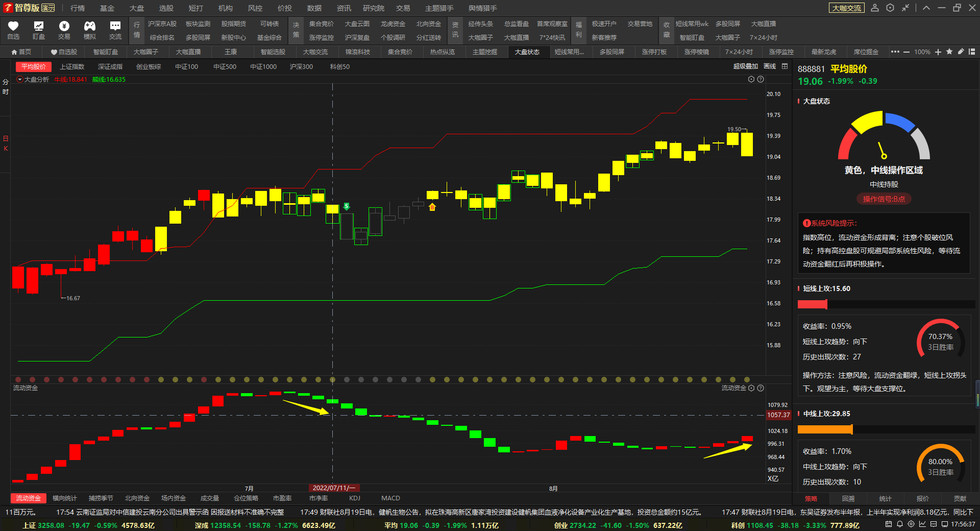Open 北向资金 in the ribbon
This screenshot has width=980, height=531.
pos(429,24)
